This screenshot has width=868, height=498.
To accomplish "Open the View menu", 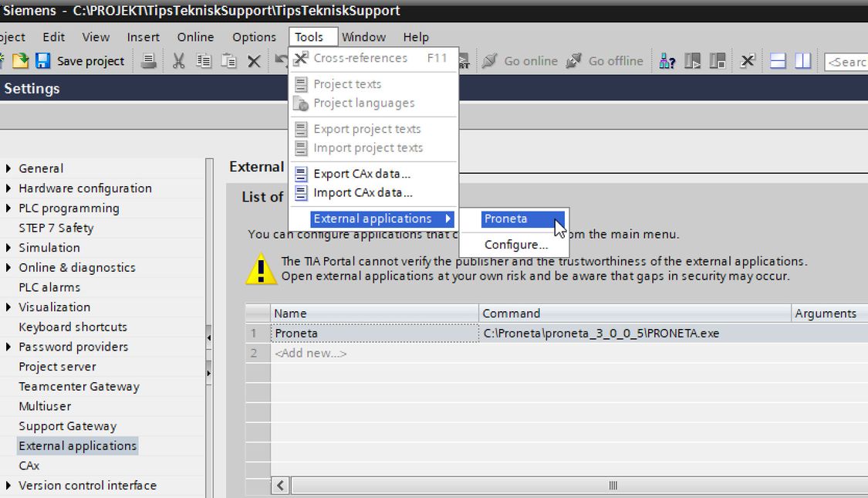I will (96, 37).
